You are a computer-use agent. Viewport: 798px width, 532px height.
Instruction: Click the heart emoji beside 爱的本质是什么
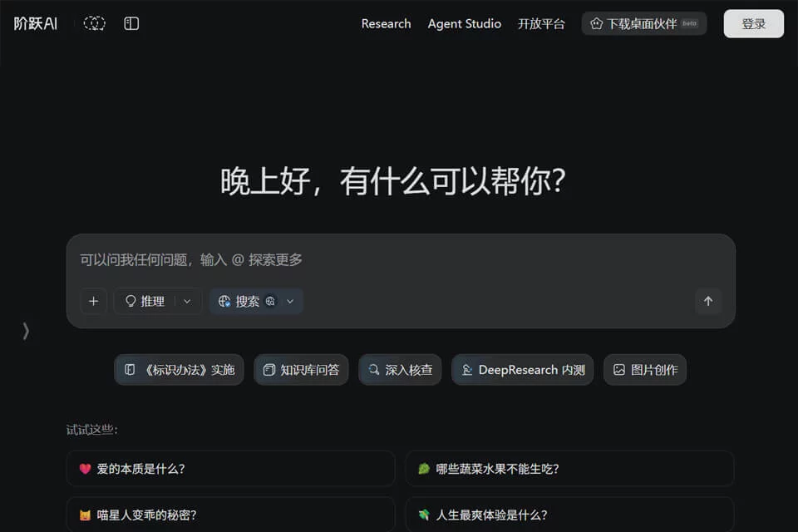click(85, 469)
